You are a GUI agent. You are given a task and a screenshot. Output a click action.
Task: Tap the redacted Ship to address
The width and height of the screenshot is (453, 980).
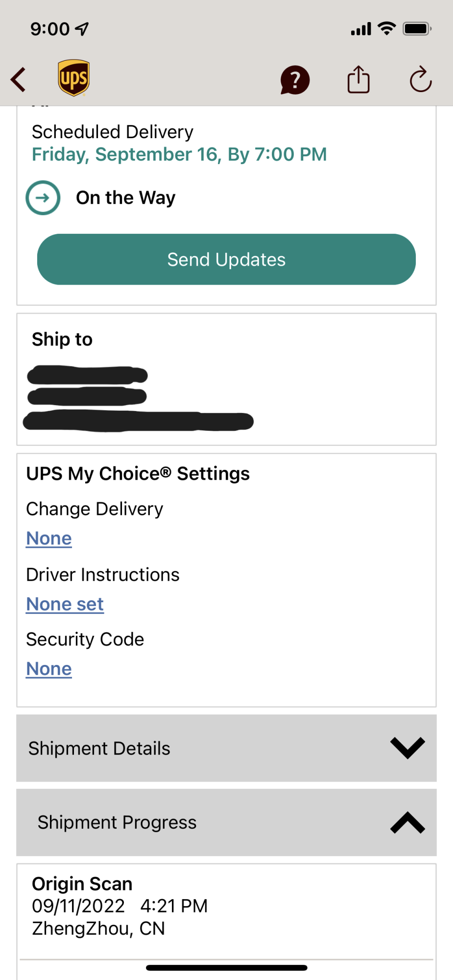tap(137, 399)
